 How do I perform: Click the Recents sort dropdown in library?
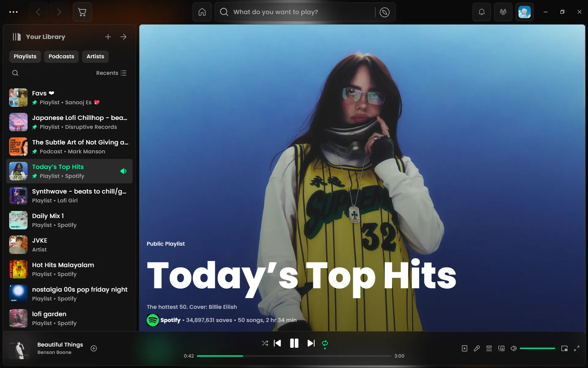coord(111,73)
